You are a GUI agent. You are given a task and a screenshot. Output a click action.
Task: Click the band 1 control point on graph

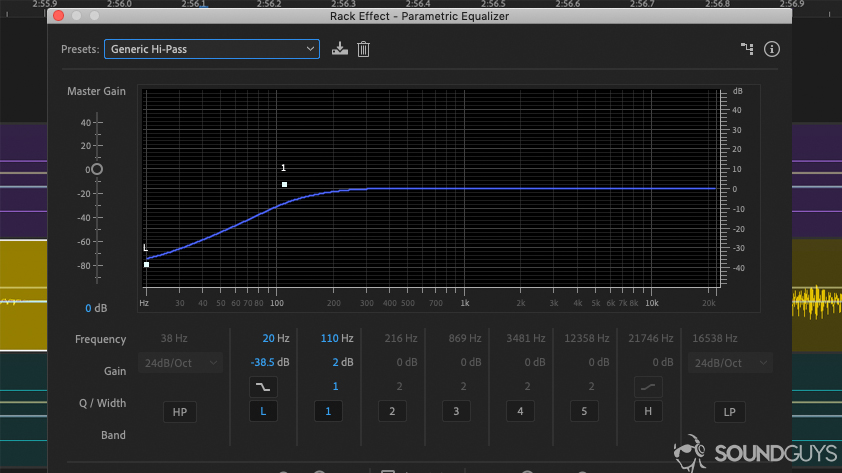click(285, 184)
